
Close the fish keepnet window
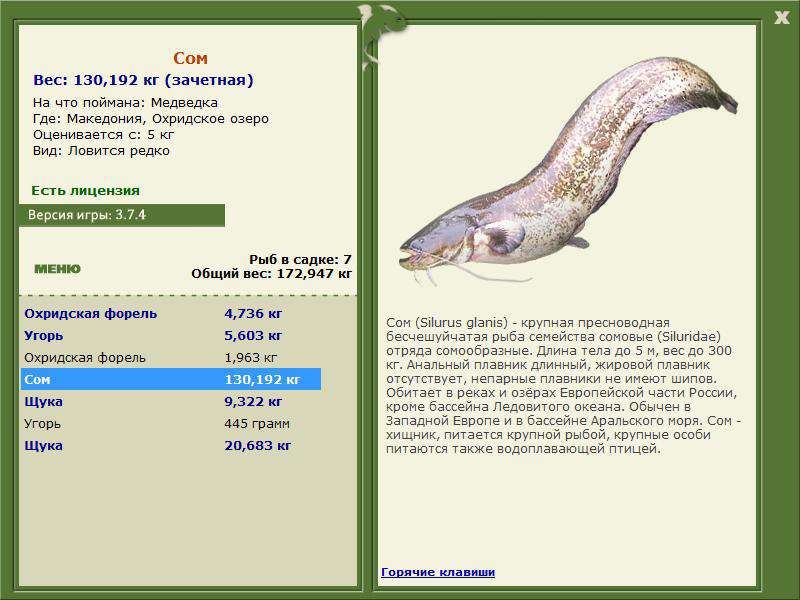pos(782,18)
